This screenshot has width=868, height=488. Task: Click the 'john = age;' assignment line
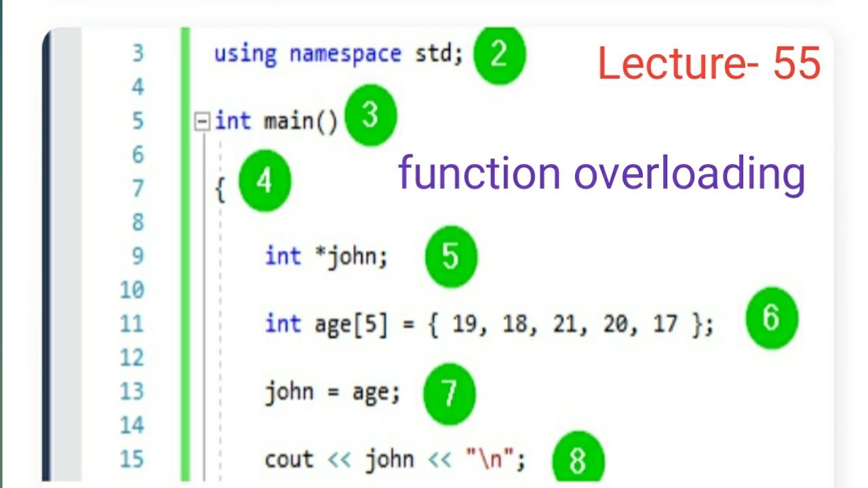click(x=332, y=392)
